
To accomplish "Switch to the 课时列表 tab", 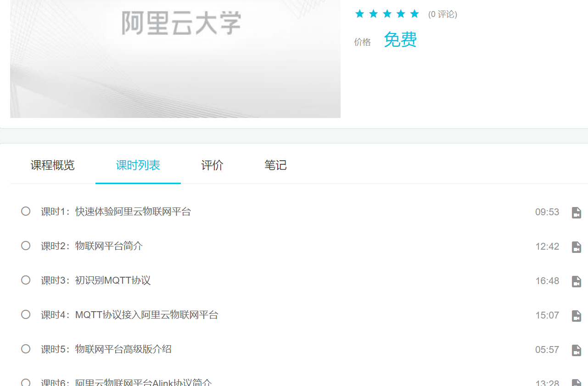I will tap(138, 165).
